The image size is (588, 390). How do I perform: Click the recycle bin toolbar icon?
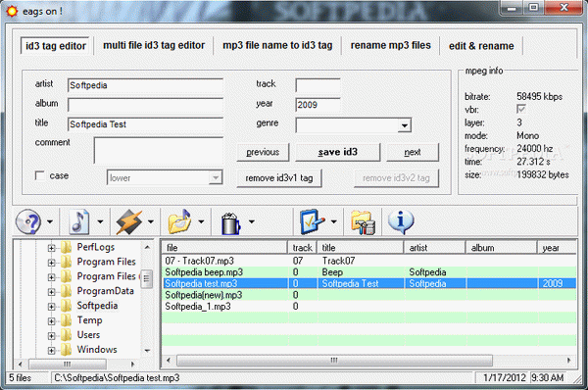[x=231, y=223]
